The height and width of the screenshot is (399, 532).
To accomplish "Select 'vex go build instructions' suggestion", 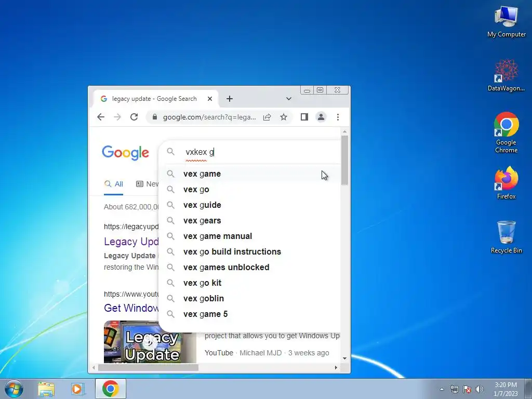I will coord(250,252).
